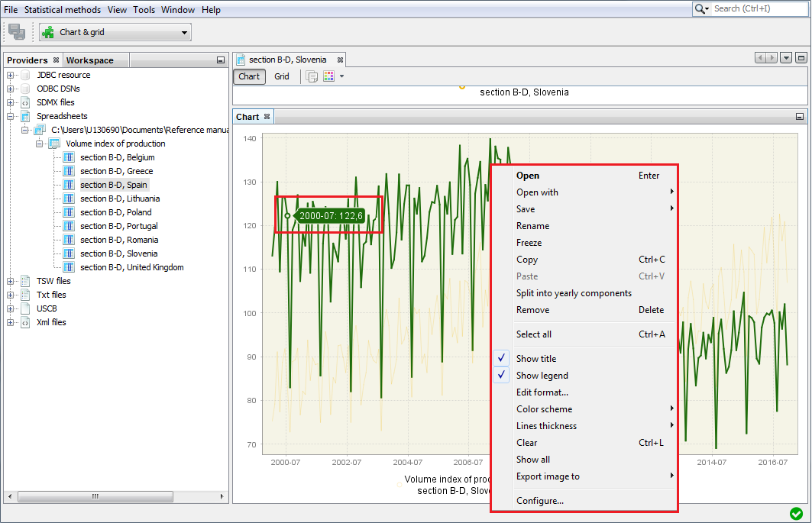Collapse the Spreadsheets tree node

click(11, 116)
